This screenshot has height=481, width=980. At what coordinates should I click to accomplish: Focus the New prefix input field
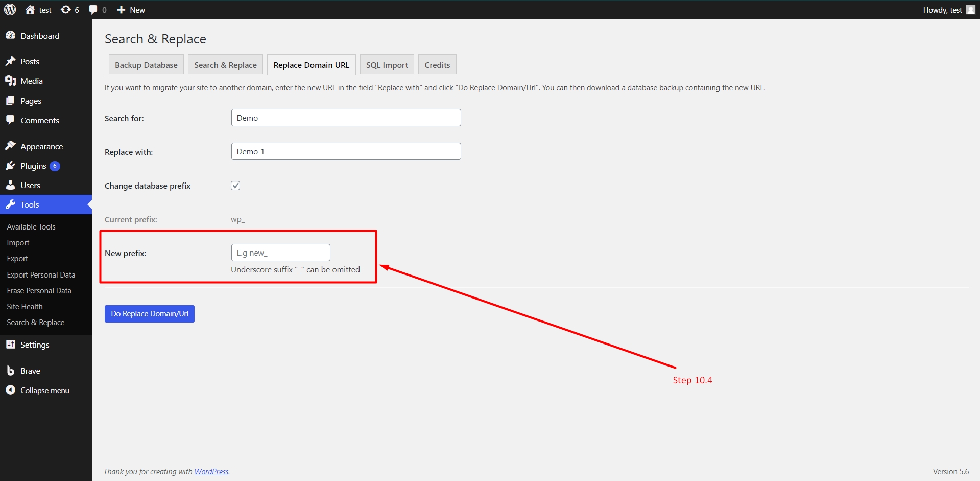pyautogui.click(x=281, y=253)
